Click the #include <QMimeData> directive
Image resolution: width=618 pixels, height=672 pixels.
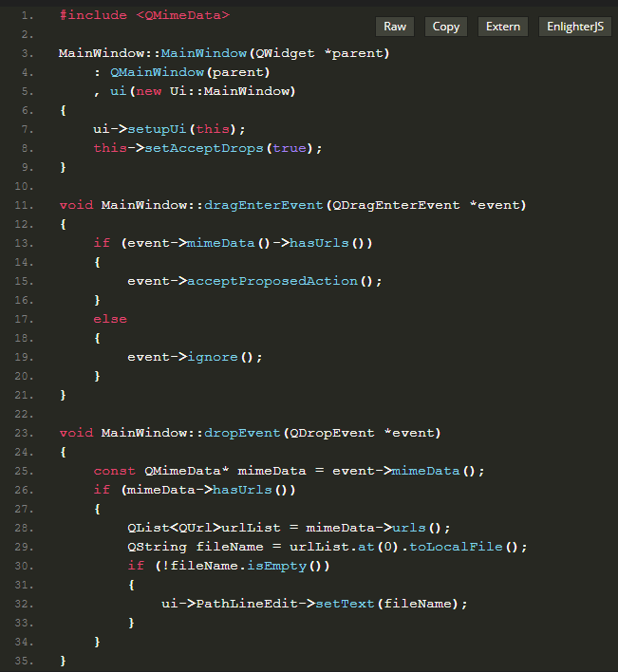point(143,15)
